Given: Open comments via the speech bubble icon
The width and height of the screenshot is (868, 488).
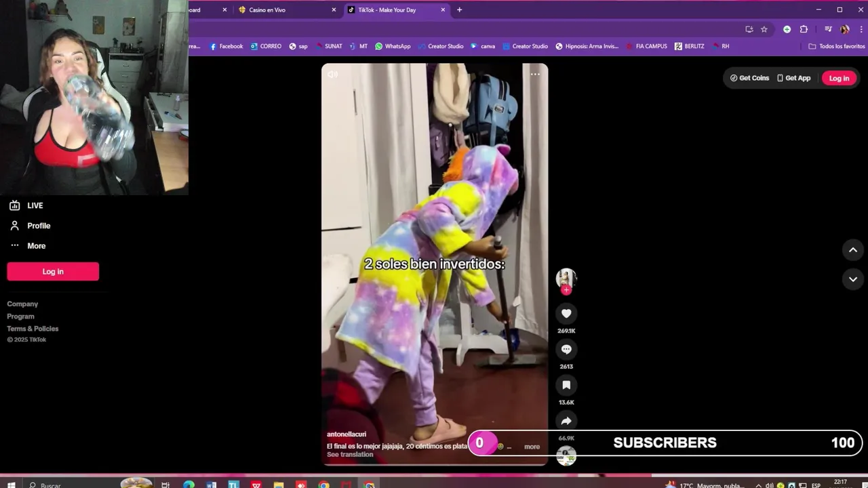Looking at the screenshot, I should 566,349.
